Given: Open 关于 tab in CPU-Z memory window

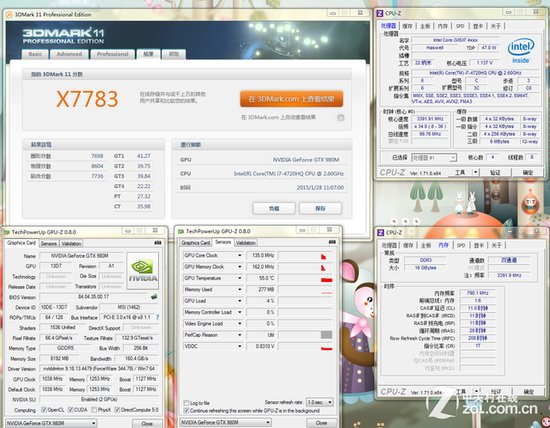Looking at the screenshot, I should 496,245.
